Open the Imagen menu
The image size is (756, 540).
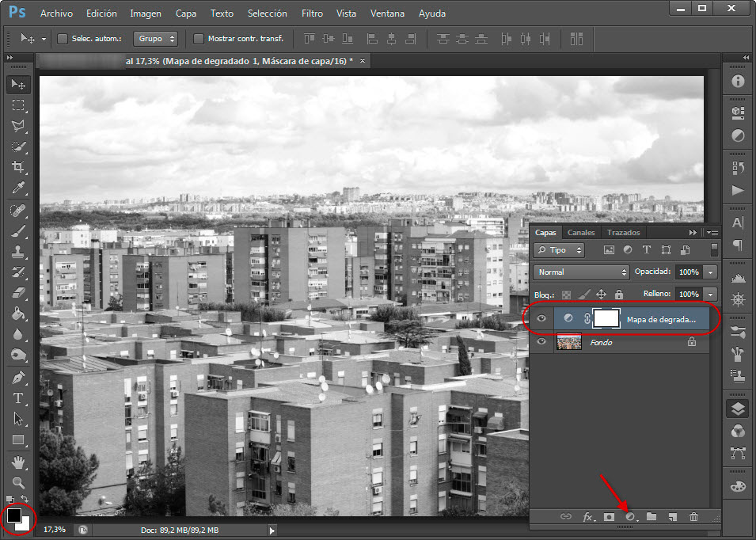pyautogui.click(x=146, y=13)
